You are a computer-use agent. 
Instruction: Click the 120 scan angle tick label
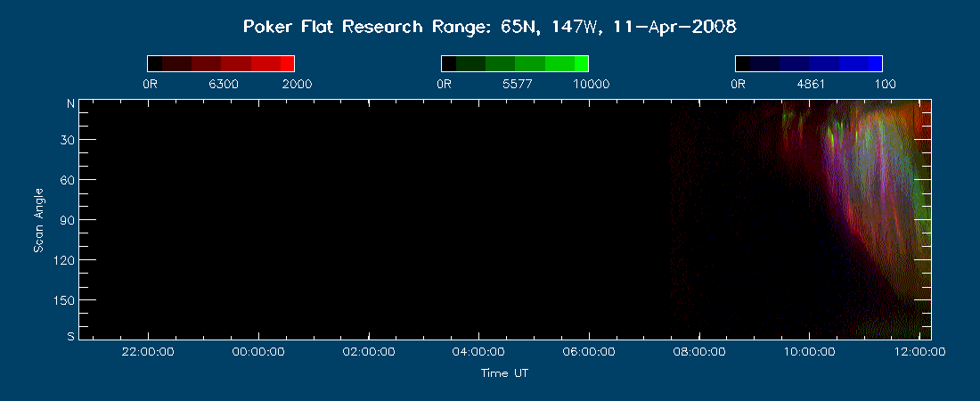coord(64,260)
